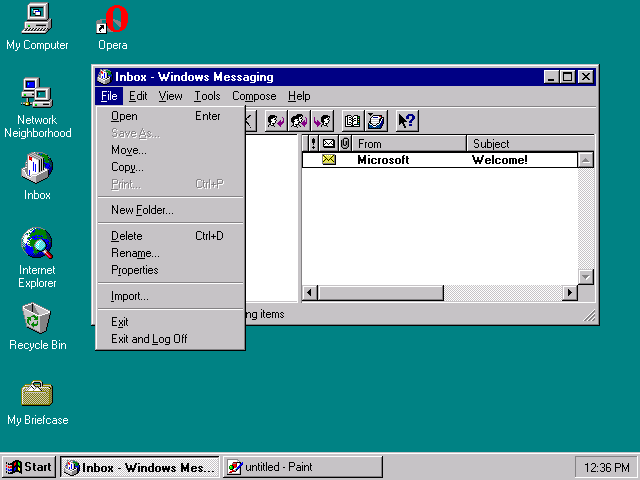
Task: Select the Inbox desktop icon
Action: pyautogui.click(x=37, y=176)
